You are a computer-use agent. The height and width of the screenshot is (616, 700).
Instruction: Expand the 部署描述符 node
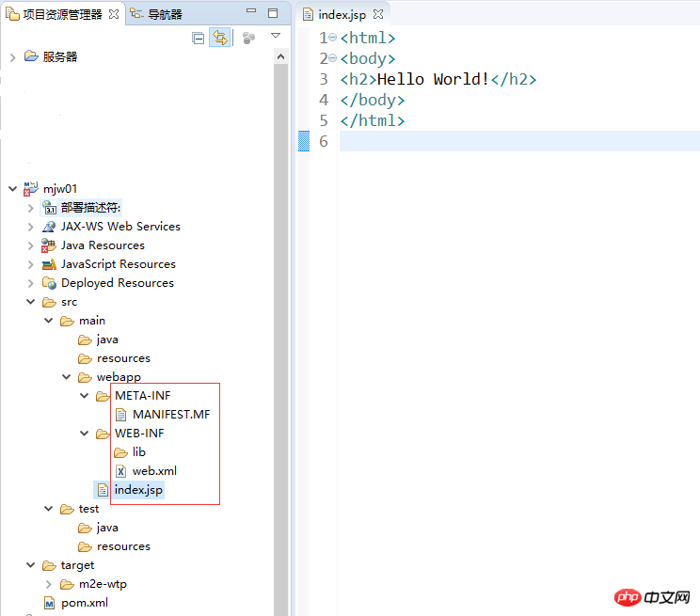pos(30,208)
